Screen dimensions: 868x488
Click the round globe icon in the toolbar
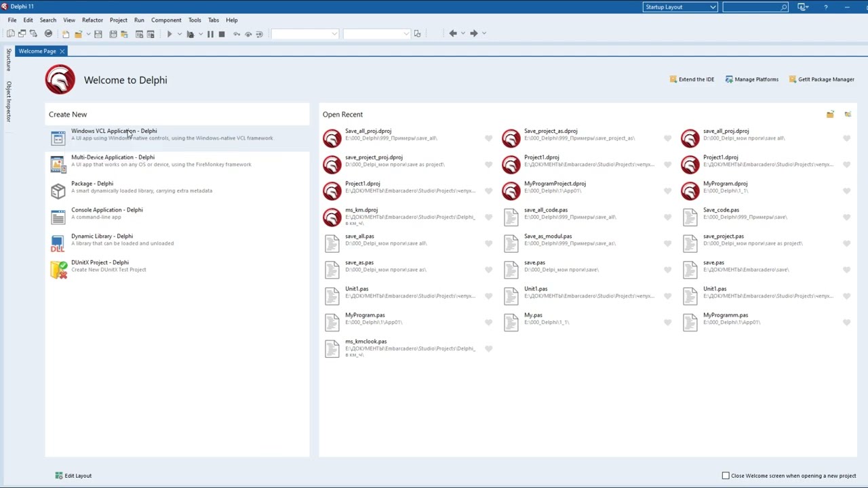[x=48, y=33]
